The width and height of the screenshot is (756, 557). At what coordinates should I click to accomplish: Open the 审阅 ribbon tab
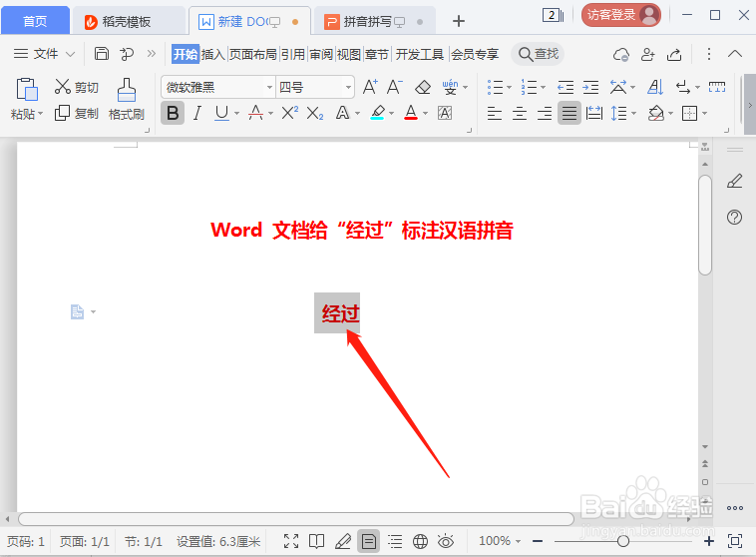(x=321, y=54)
